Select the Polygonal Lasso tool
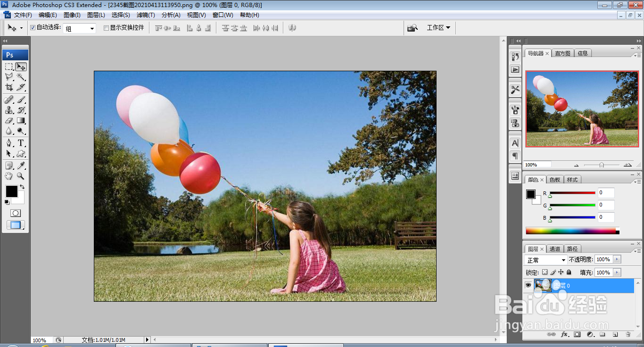 [x=9, y=77]
